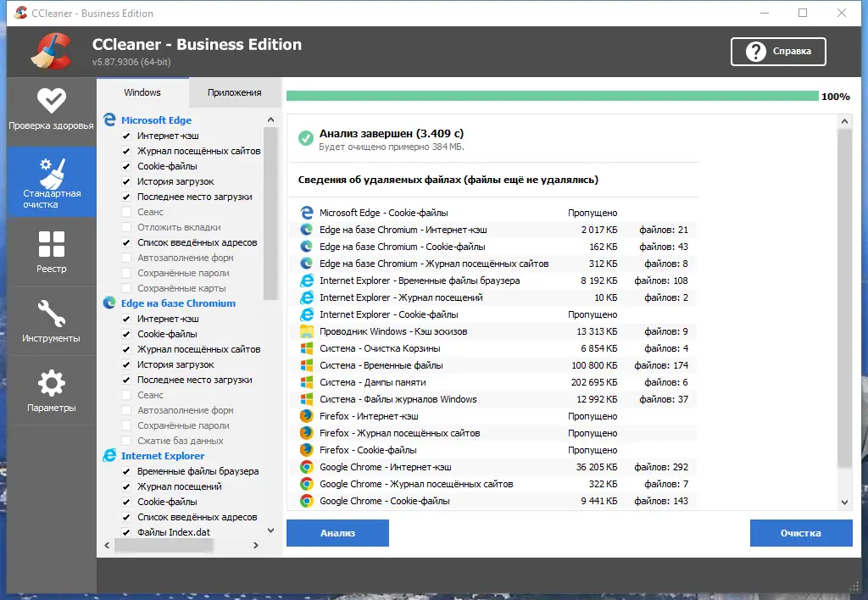868x600 pixels.
Task: Click Firefox icon of Firefox - Cookie-файлы row
Action: (306, 450)
